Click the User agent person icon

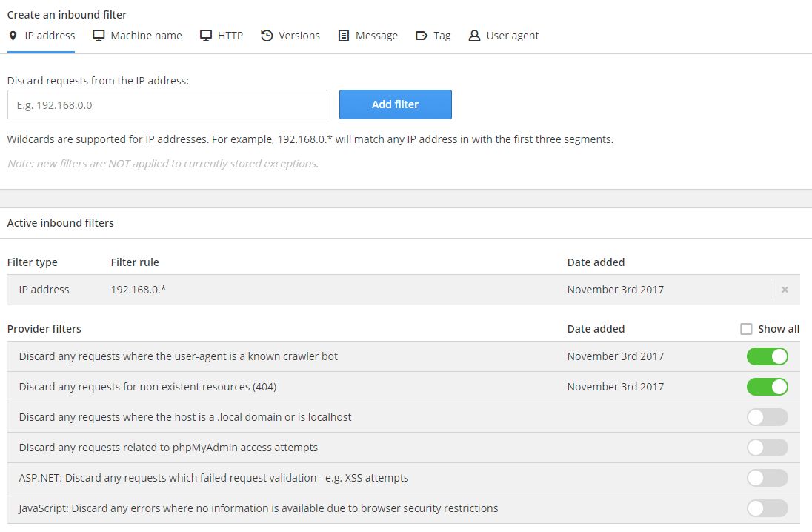(x=474, y=36)
